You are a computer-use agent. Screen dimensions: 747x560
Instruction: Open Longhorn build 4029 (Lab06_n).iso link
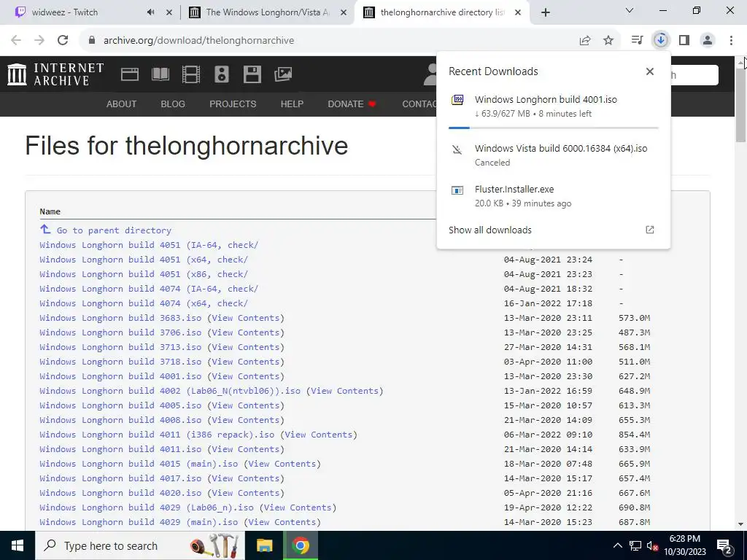pyautogui.click(x=147, y=507)
